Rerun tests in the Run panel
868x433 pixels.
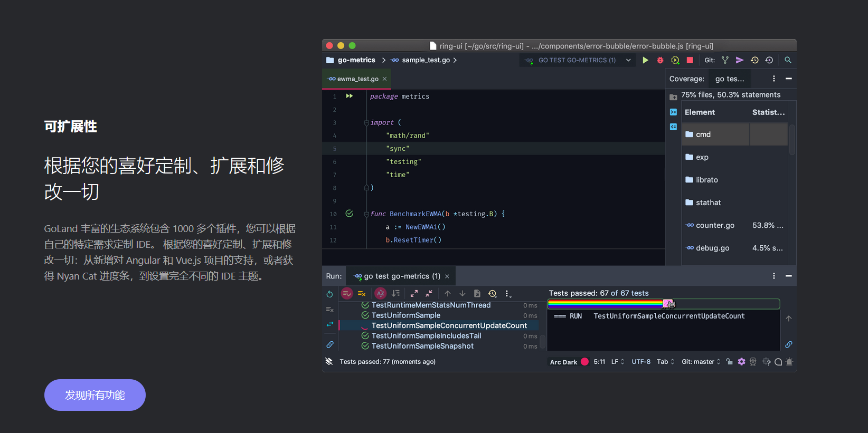(329, 294)
